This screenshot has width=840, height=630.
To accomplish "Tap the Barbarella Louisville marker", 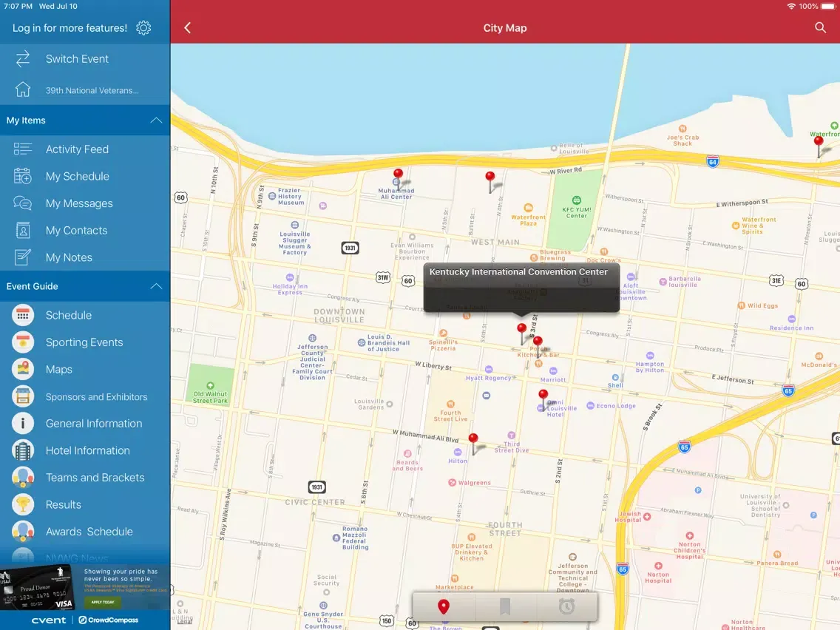I will coord(663,282).
